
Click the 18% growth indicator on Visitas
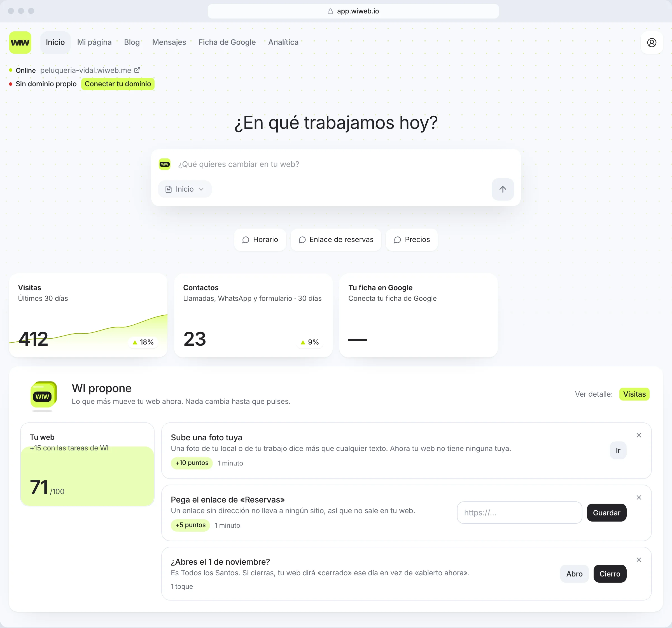[x=143, y=342]
